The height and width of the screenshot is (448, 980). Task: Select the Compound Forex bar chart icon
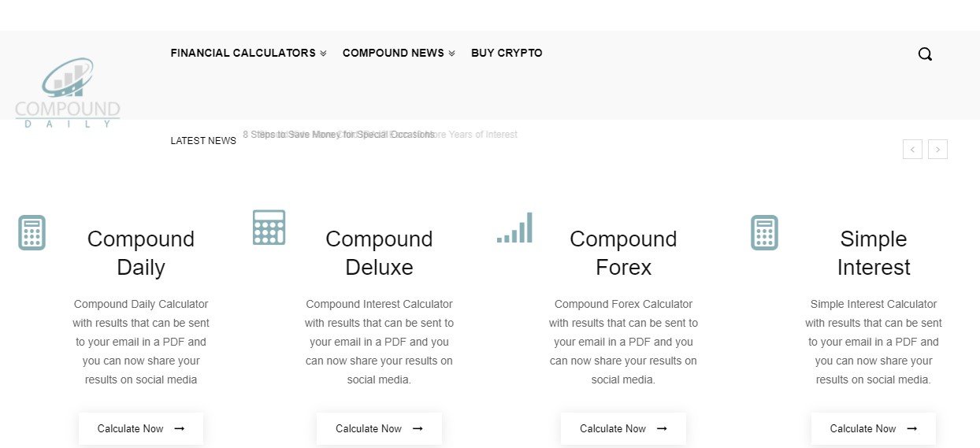[515, 228]
